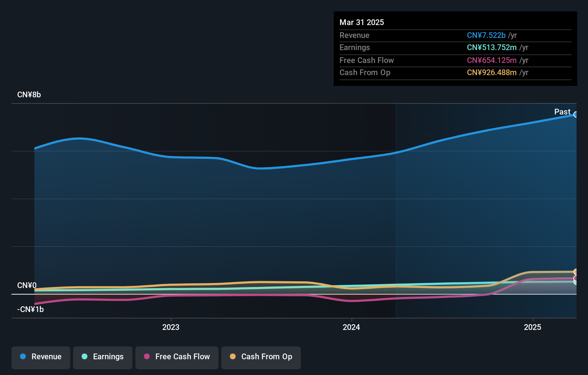Screen dimensions: 588x375
Task: Toggle the Earnings legend button
Action: (x=103, y=357)
